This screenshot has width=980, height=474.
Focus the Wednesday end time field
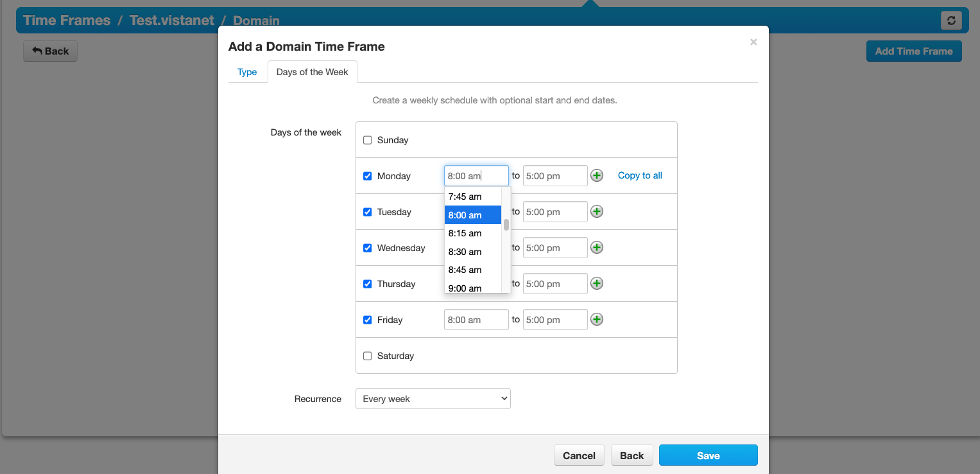(555, 248)
